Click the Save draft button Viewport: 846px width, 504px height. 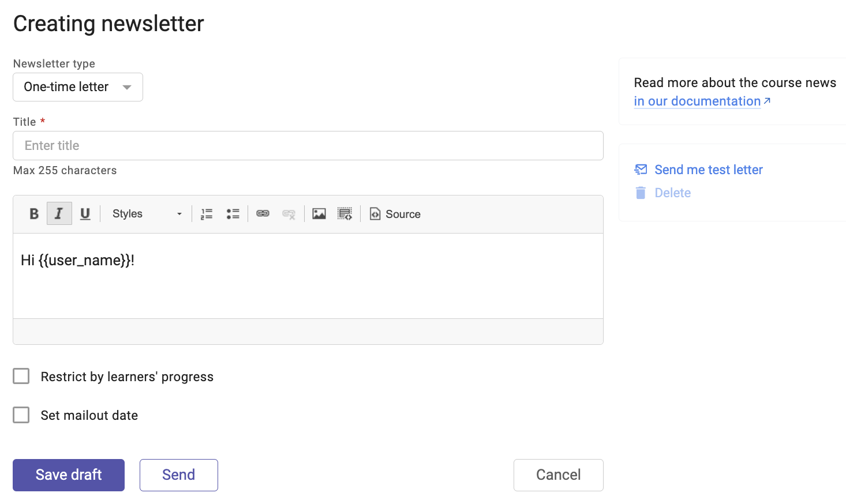pyautogui.click(x=69, y=475)
